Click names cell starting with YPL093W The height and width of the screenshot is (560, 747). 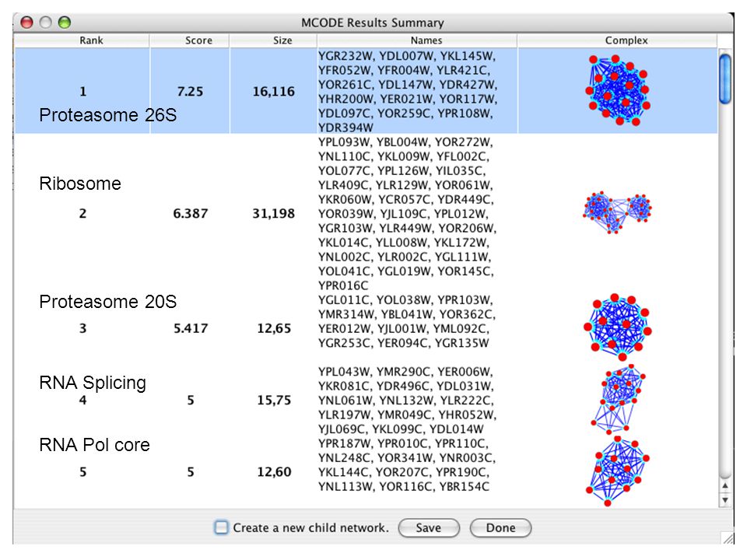[x=417, y=213]
